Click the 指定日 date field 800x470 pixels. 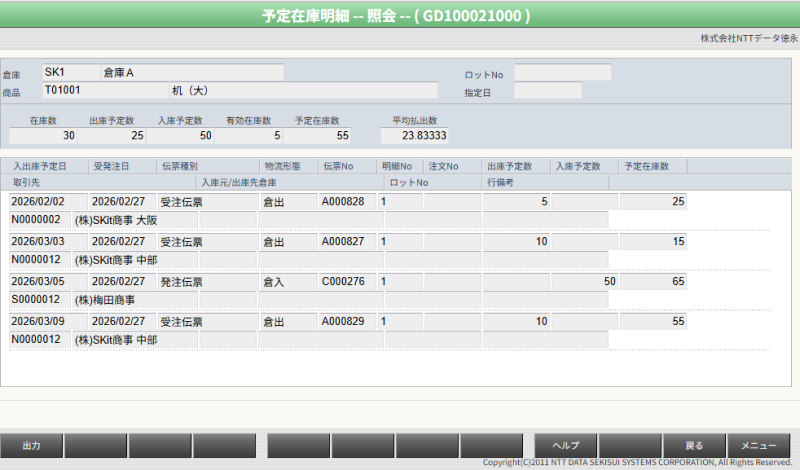tap(548, 91)
